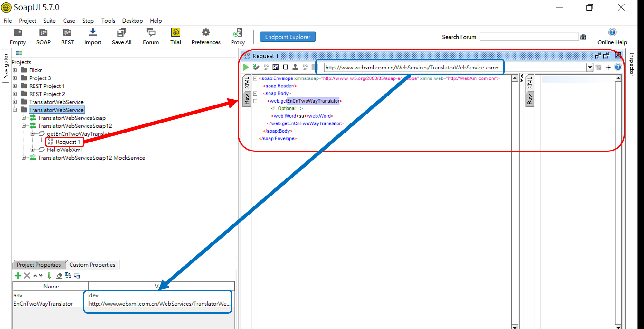Open the endpoint URL dropdown arrow
Viewport: 644px width, 329px height.
pyautogui.click(x=590, y=68)
